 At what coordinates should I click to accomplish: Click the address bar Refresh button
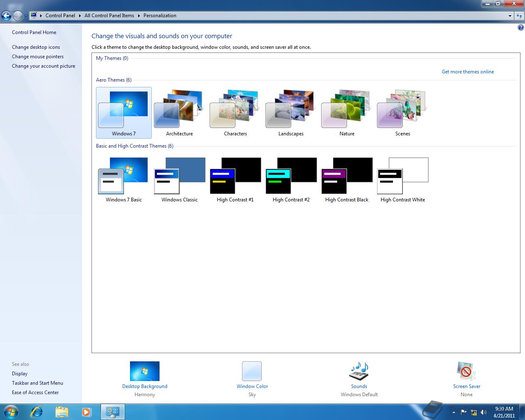519,16
